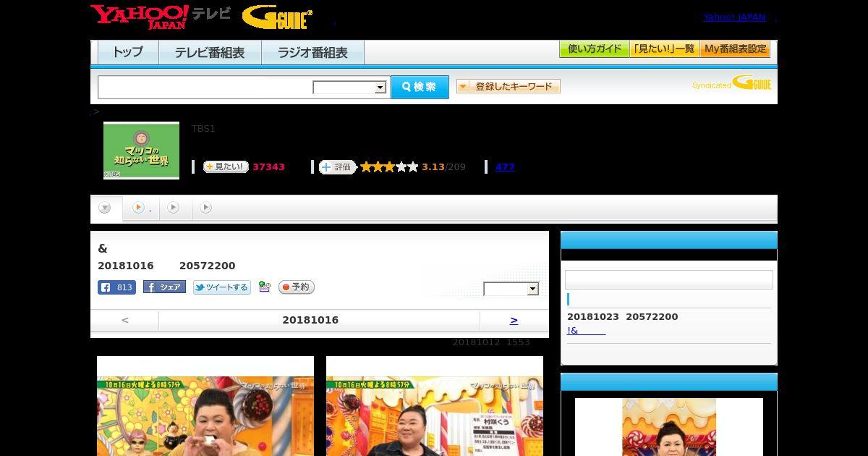The height and width of the screenshot is (456, 868).
Task: Go to next date with > link
Action: 514,320
